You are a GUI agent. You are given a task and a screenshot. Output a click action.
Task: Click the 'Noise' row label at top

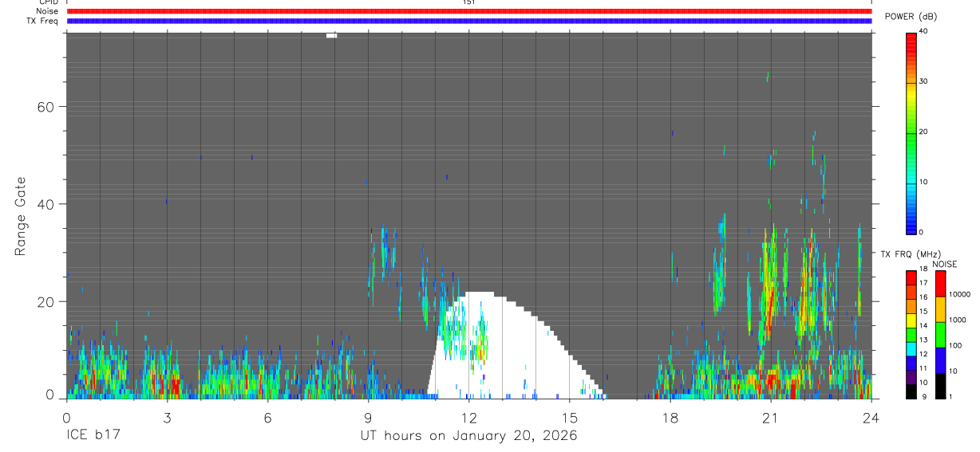click(48, 11)
